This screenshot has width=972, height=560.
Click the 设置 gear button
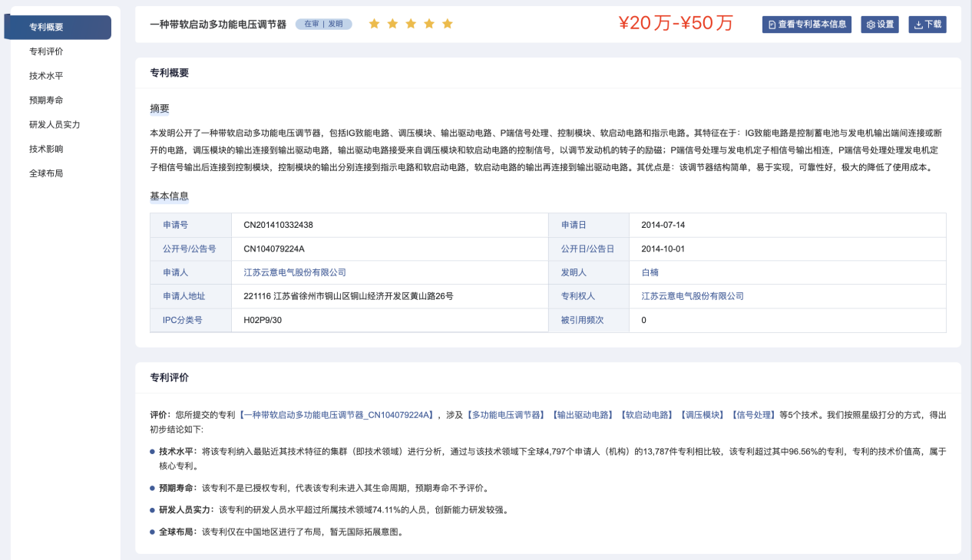pos(880,25)
